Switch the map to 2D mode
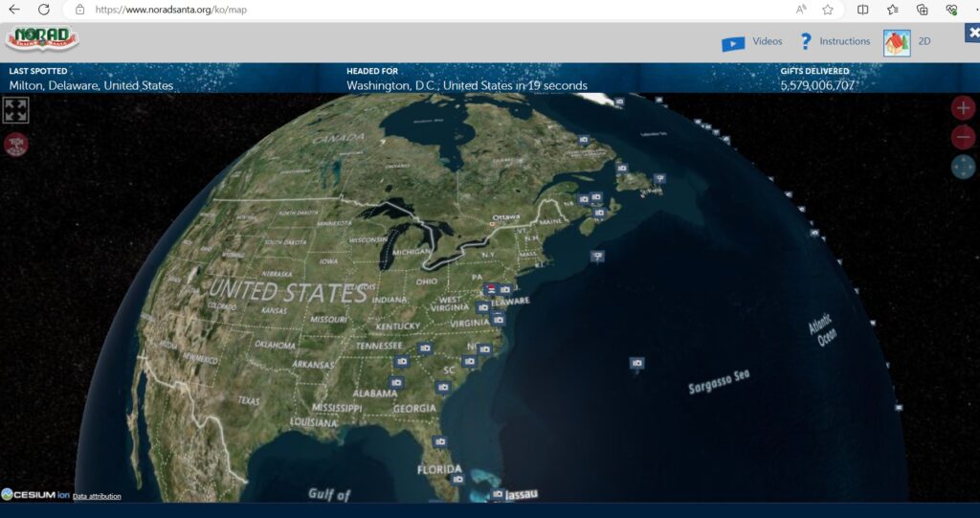The height and width of the screenshot is (518, 980). (924, 41)
